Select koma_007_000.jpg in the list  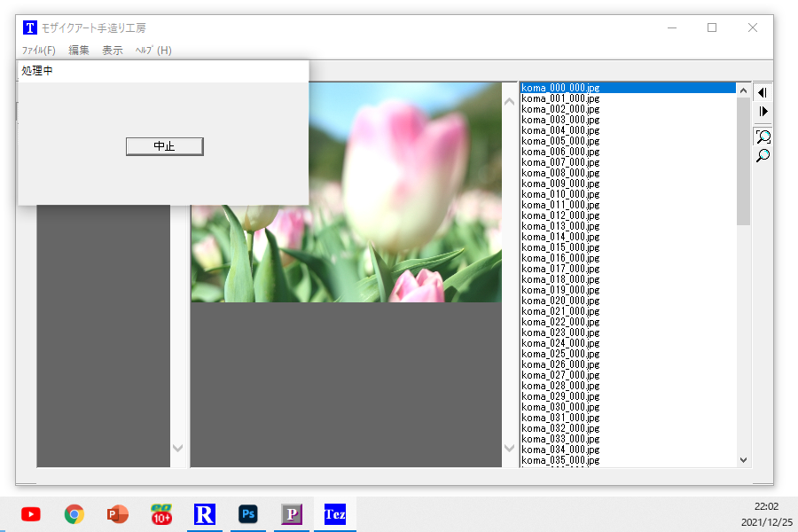point(628,162)
